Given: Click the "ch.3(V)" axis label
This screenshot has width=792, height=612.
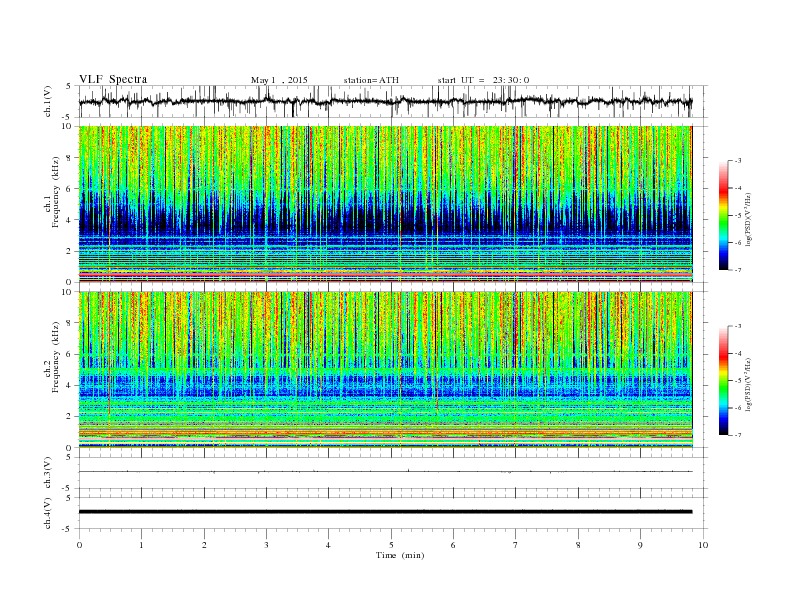Looking at the screenshot, I should 48,473.
